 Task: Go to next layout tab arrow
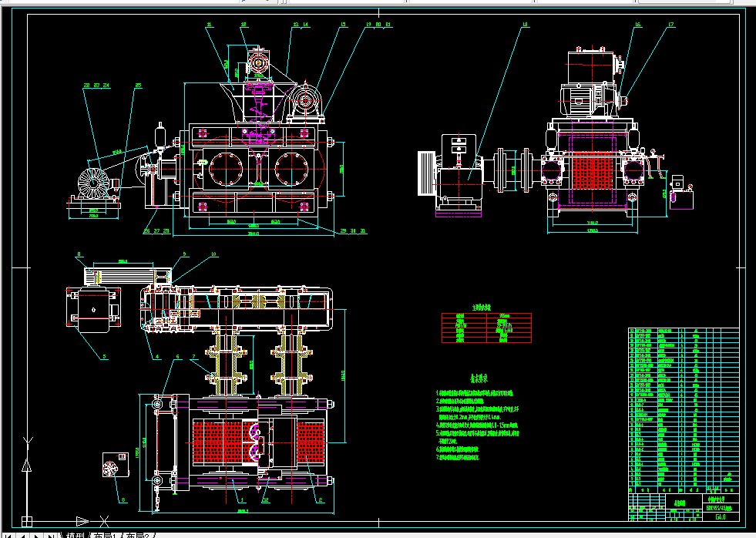[36, 536]
